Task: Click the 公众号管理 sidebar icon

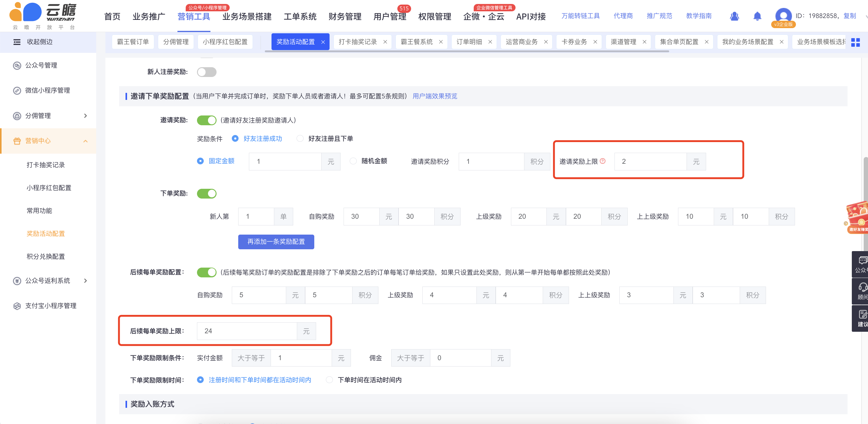Action: point(17,65)
